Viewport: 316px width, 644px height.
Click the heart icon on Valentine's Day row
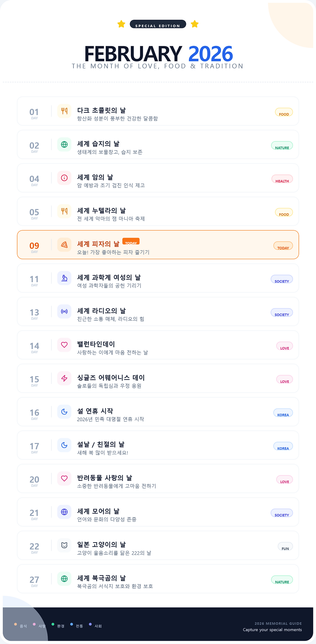64,345
